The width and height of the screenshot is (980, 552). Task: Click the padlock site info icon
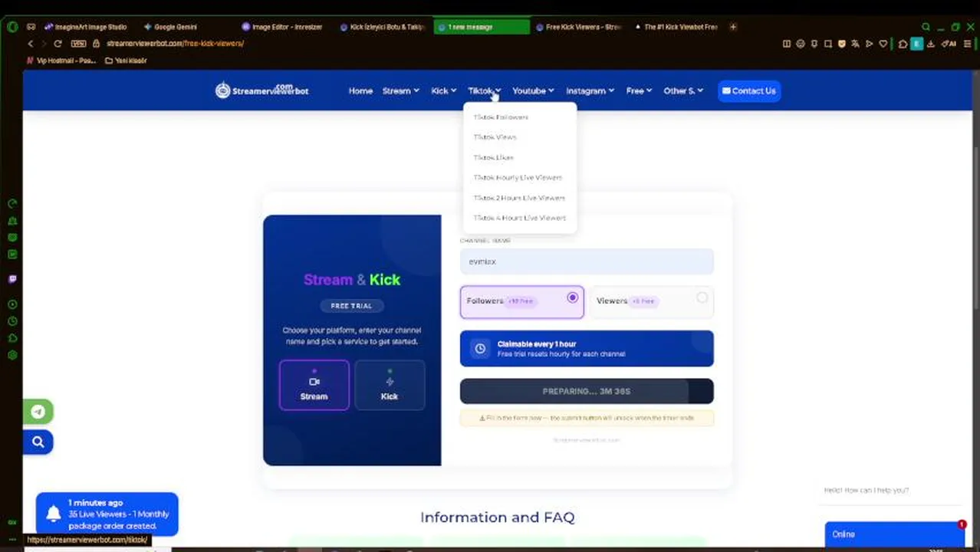97,44
